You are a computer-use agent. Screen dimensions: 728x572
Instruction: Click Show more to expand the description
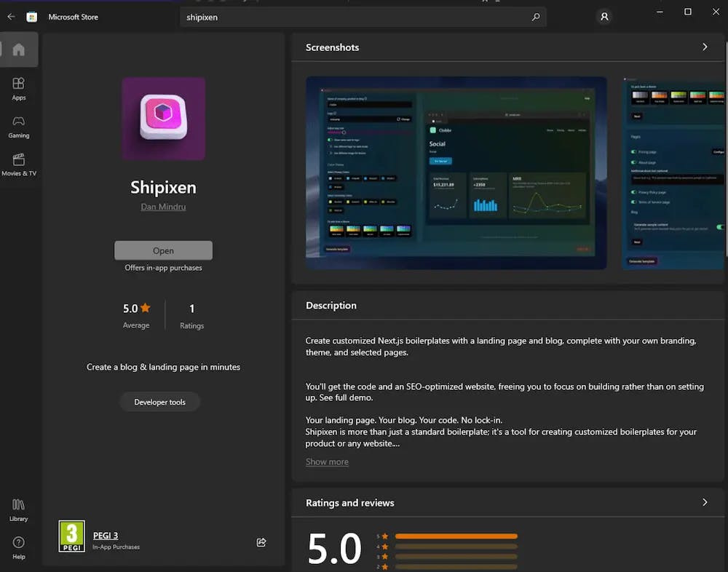[x=327, y=461]
